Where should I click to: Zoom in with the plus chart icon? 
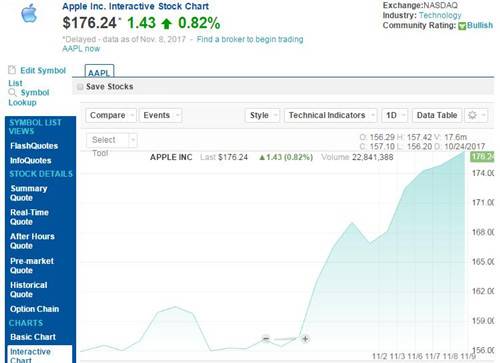pos(305,339)
